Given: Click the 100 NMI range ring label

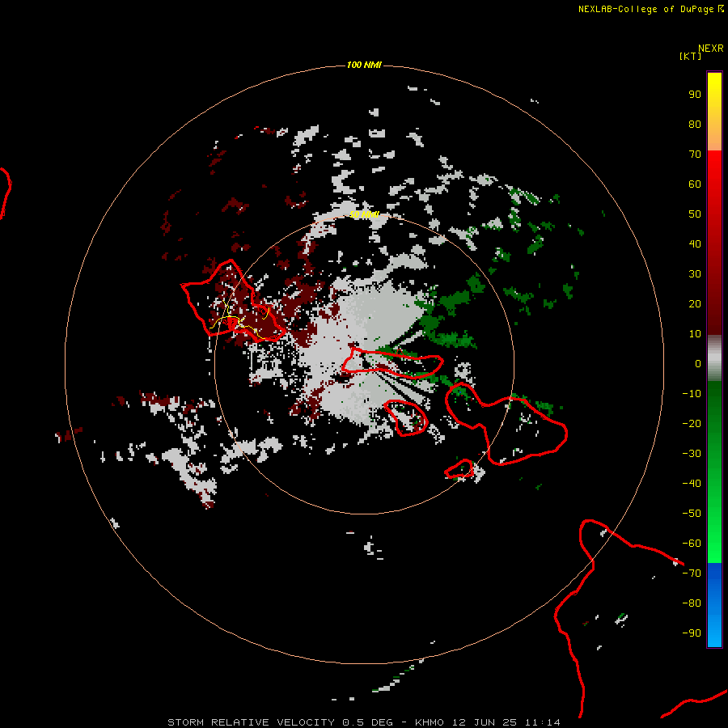Looking at the screenshot, I should click(364, 65).
